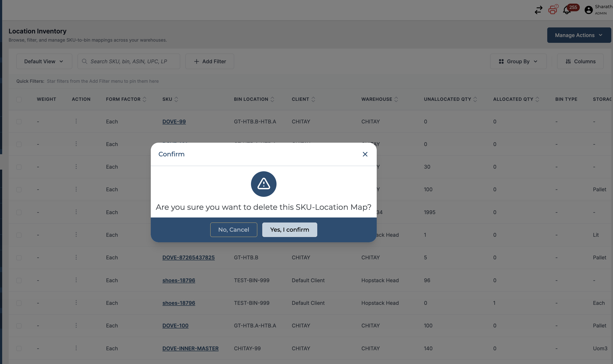This screenshot has width=613, height=364.
Task: Select checkbox for shoes-18796 row with allocated 1
Action: [x=19, y=303]
